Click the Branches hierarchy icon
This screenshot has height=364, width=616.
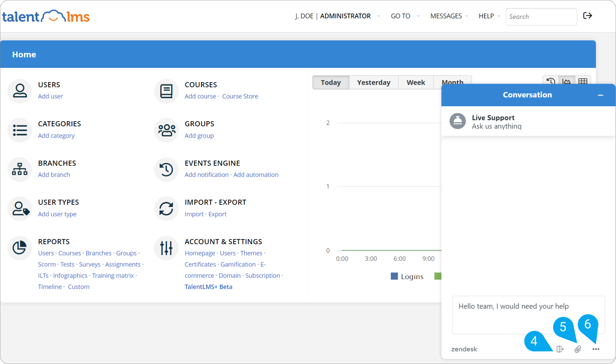click(20, 169)
